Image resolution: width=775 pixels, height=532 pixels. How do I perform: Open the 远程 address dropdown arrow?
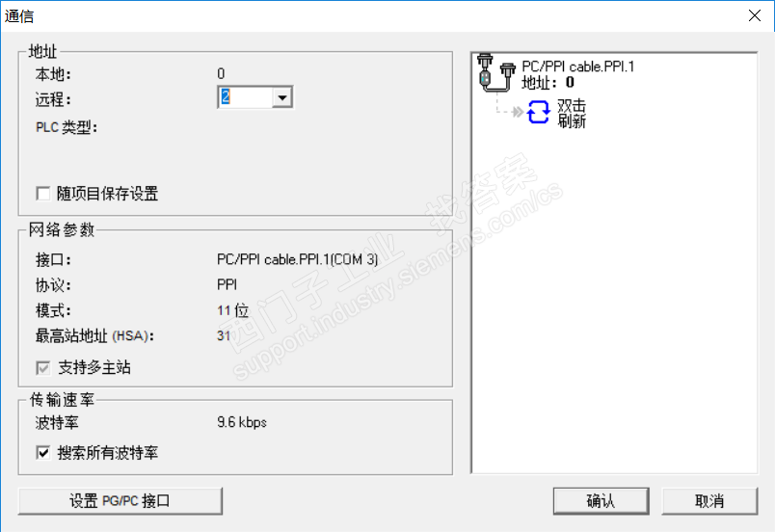point(281,97)
